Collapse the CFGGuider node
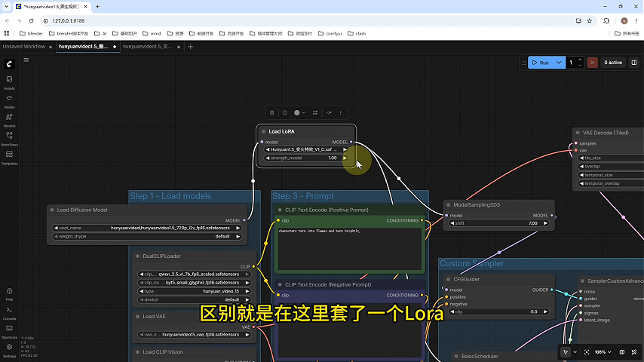Image resolution: width=644 pixels, height=362 pixels. point(448,279)
